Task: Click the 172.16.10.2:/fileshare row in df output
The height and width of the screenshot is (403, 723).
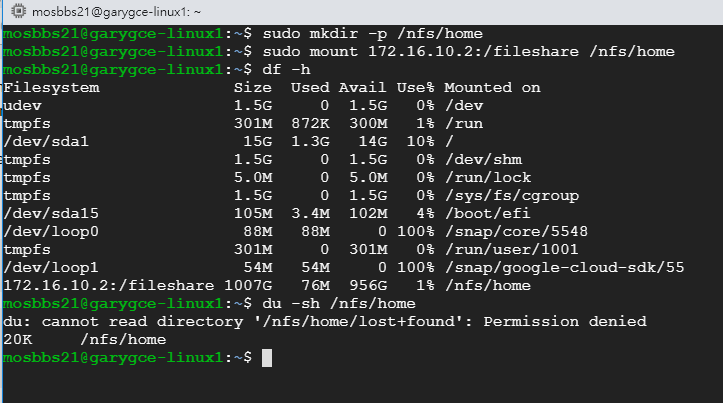Action: pos(267,285)
